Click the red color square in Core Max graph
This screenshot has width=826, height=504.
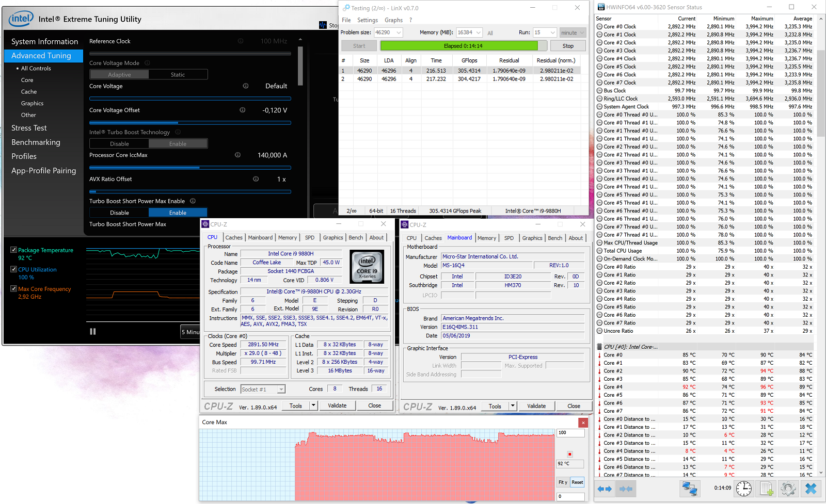(x=569, y=454)
